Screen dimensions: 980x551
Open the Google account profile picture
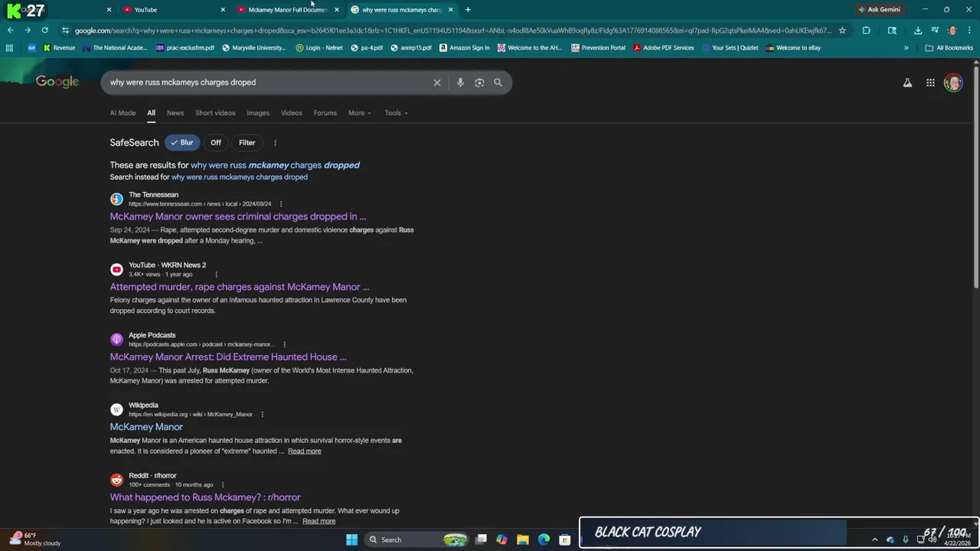point(953,83)
